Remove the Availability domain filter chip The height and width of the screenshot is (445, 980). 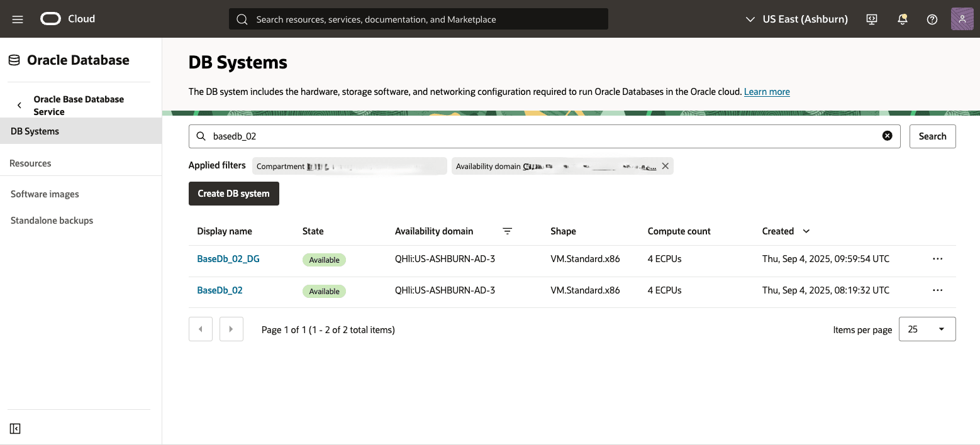pos(665,165)
